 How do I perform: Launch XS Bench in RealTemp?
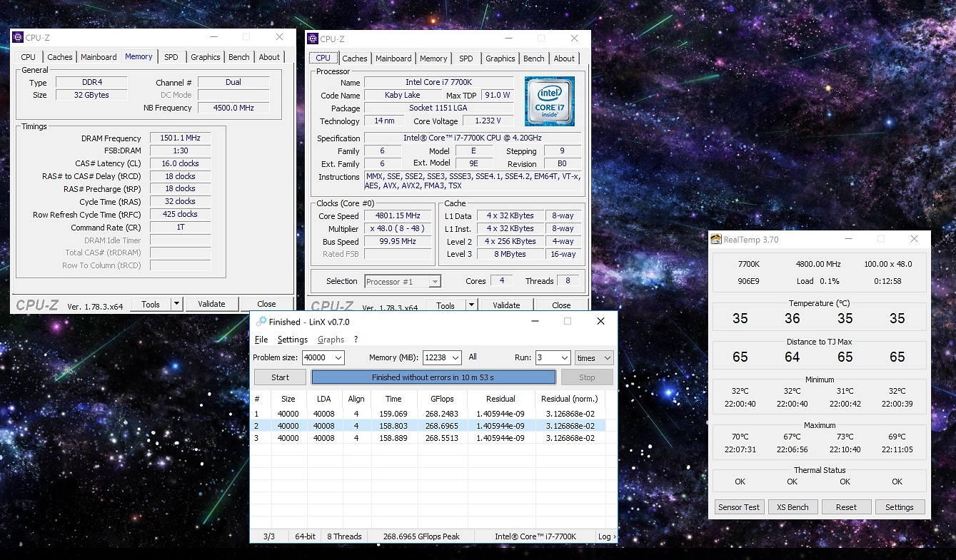point(793,507)
